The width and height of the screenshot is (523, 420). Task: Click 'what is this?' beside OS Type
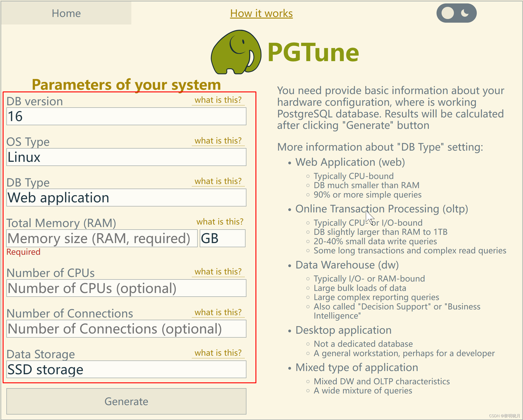tap(218, 141)
